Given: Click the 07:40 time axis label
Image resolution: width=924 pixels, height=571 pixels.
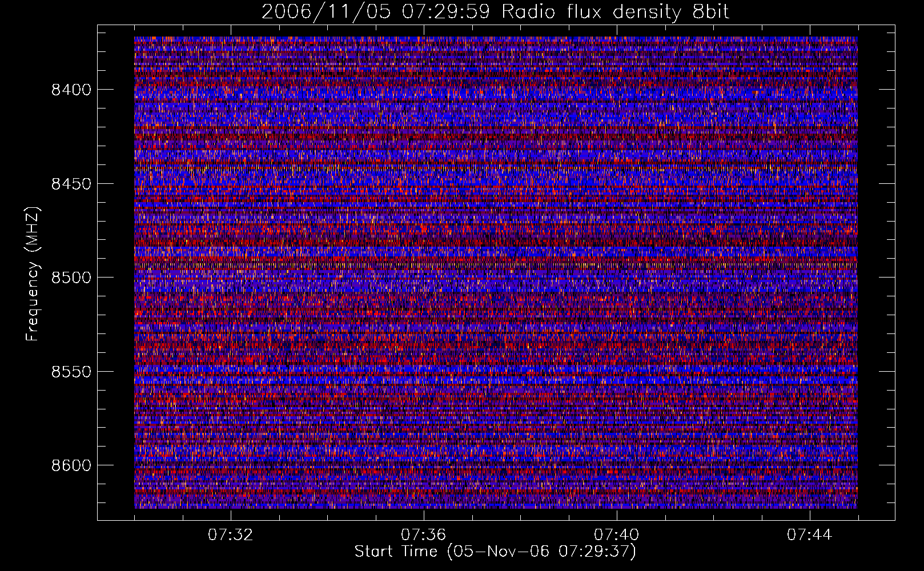Looking at the screenshot, I should click(x=617, y=535).
